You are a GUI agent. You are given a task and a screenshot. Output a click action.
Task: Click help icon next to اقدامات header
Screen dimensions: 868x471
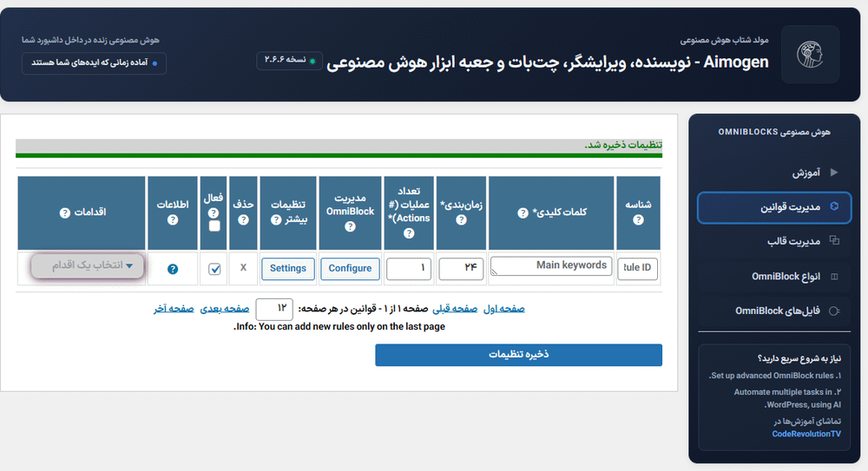(65, 213)
